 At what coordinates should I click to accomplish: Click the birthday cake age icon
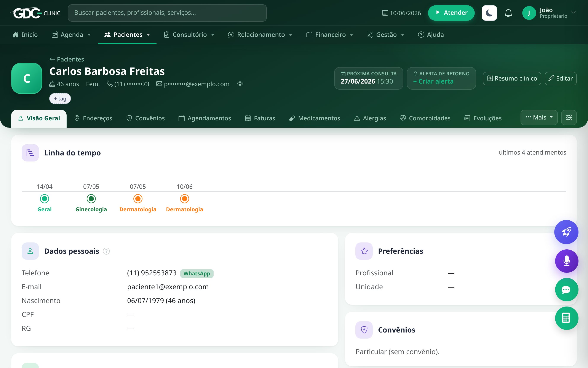point(52,84)
